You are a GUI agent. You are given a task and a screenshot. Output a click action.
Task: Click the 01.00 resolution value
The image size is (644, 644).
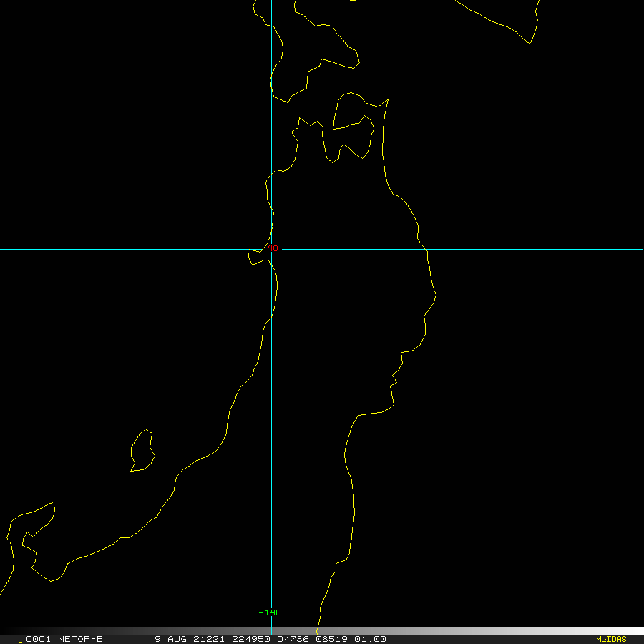click(372, 639)
